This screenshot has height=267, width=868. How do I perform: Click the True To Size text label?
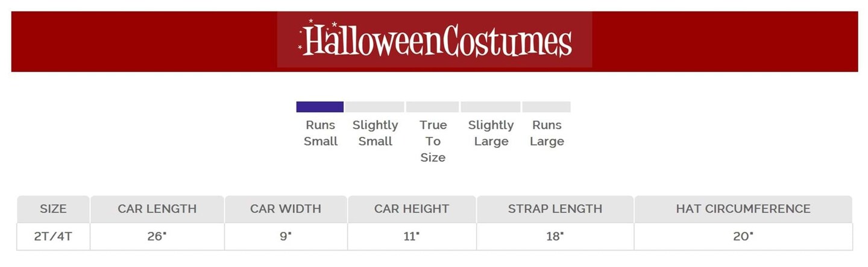pyautogui.click(x=433, y=141)
